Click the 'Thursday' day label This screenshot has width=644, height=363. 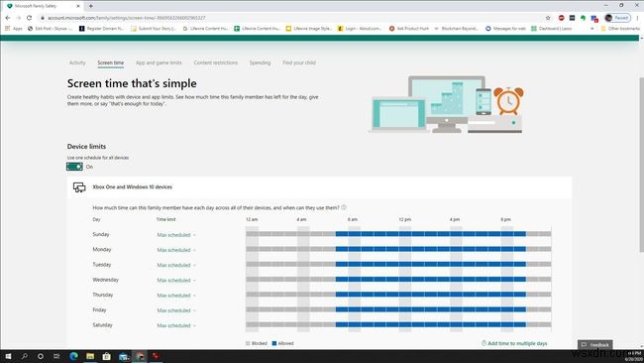click(x=103, y=295)
